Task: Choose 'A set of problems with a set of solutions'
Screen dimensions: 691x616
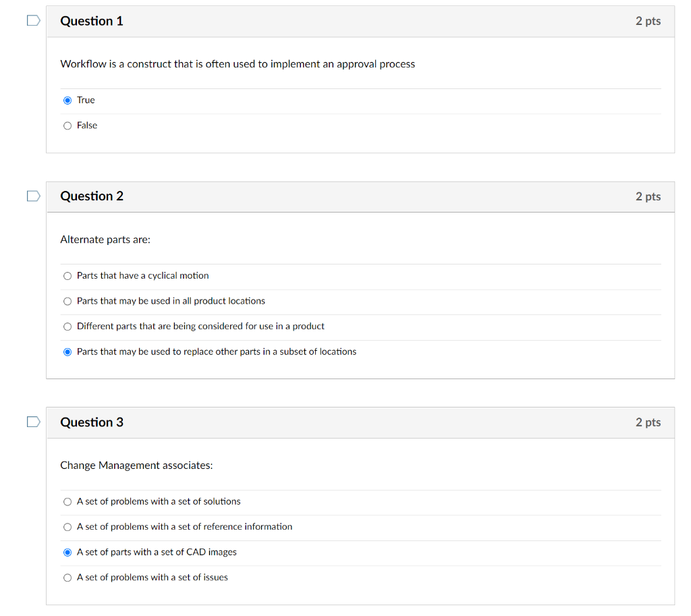Action: (x=67, y=501)
